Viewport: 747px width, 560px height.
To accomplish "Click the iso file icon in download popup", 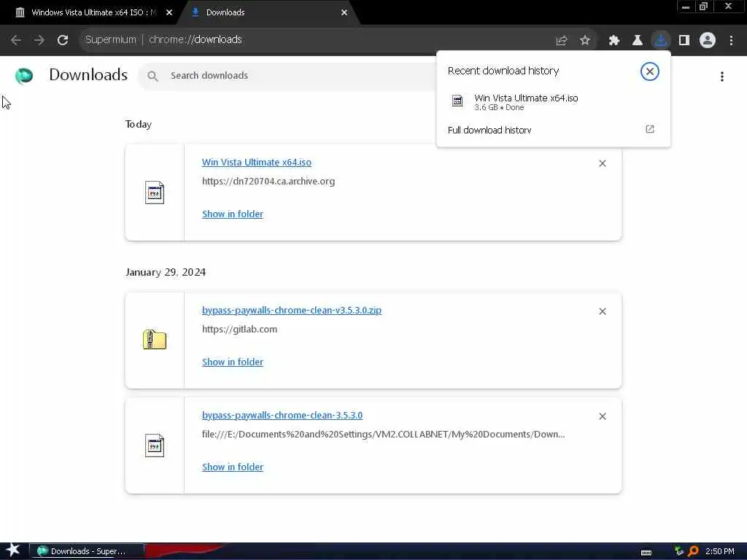I will (457, 101).
